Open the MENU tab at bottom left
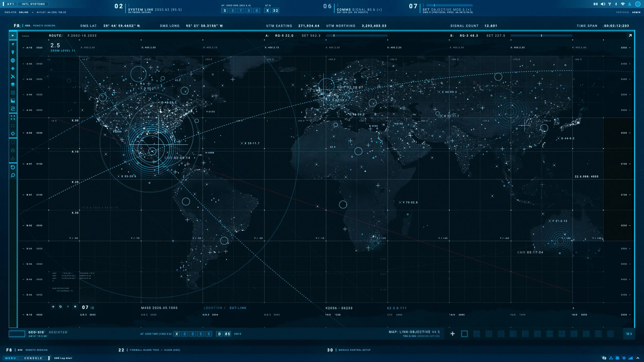This screenshot has height=362, width=644. pos(11,358)
